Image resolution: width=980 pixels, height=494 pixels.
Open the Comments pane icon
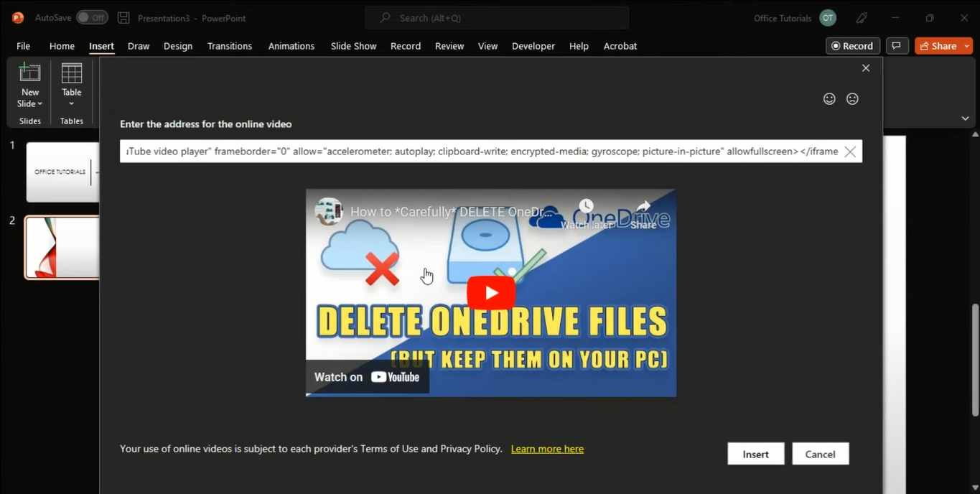pyautogui.click(x=896, y=45)
